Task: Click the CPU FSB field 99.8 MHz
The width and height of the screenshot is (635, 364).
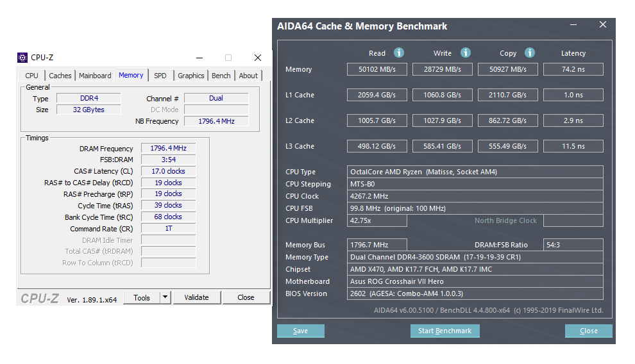Action: (475, 208)
